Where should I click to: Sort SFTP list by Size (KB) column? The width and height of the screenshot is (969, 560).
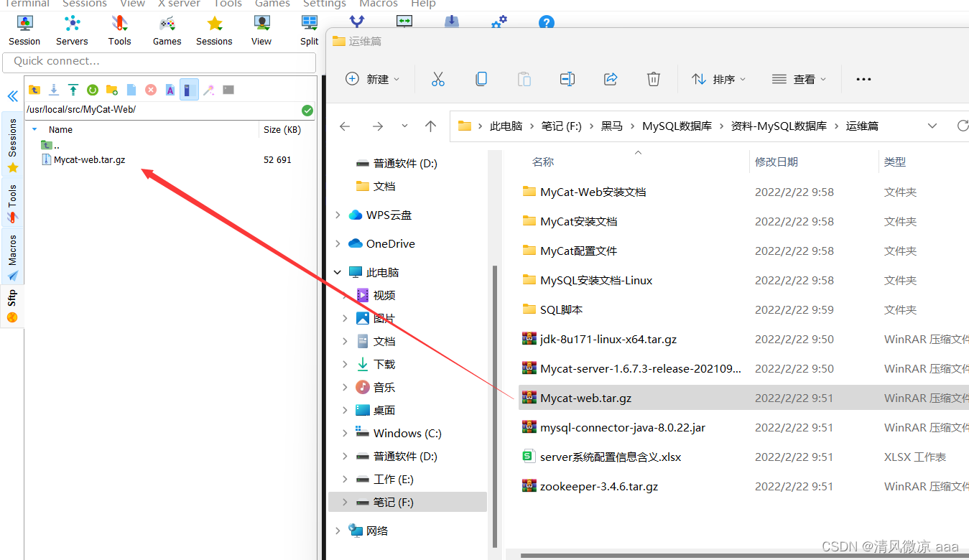[x=282, y=130]
